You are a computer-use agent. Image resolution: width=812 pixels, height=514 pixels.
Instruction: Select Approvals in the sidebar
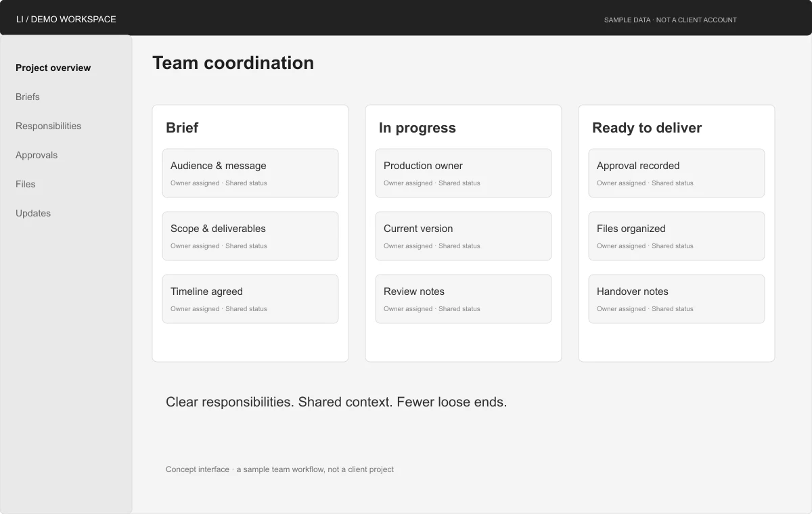tap(37, 155)
